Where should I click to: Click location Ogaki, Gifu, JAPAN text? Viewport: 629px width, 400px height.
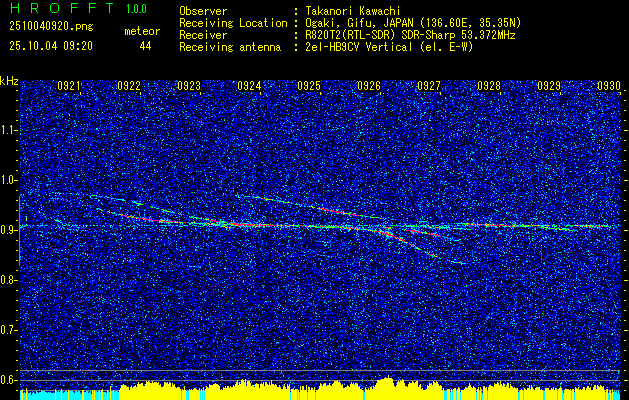pyautogui.click(x=413, y=23)
